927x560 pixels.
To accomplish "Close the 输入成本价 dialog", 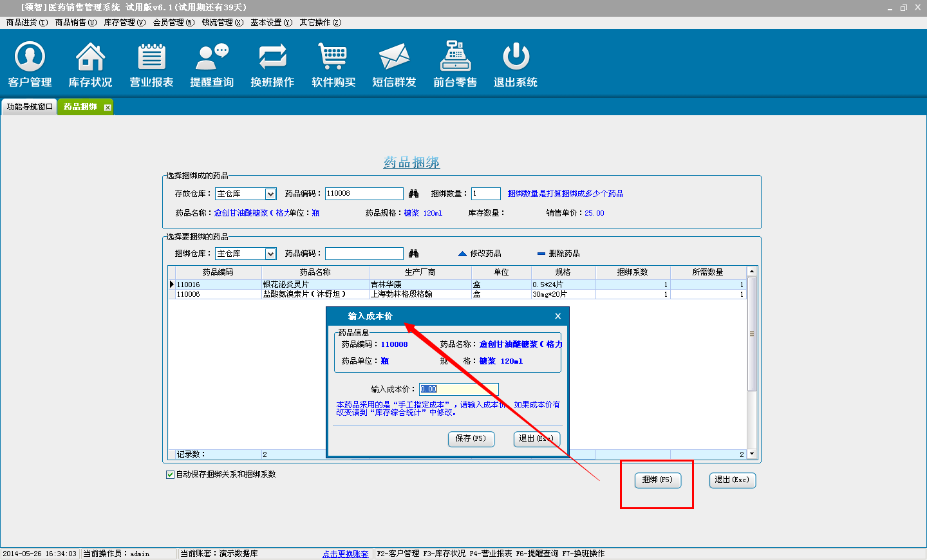I will [557, 316].
